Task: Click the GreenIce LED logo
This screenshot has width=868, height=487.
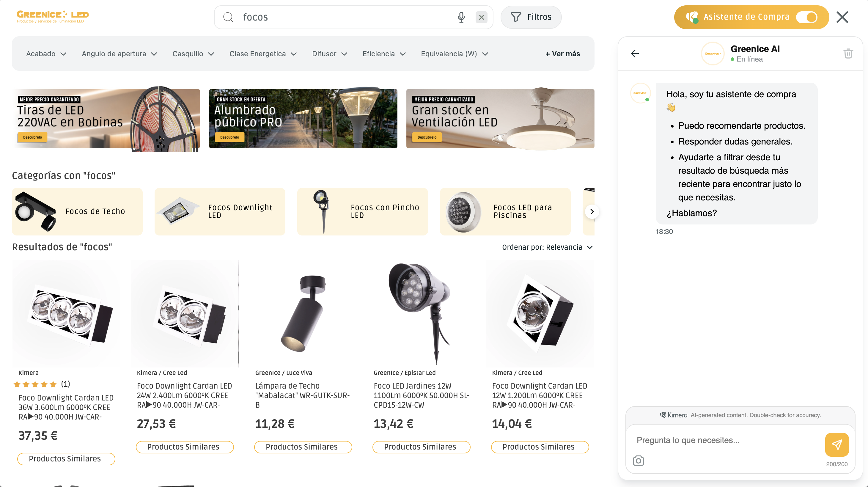Action: point(53,17)
